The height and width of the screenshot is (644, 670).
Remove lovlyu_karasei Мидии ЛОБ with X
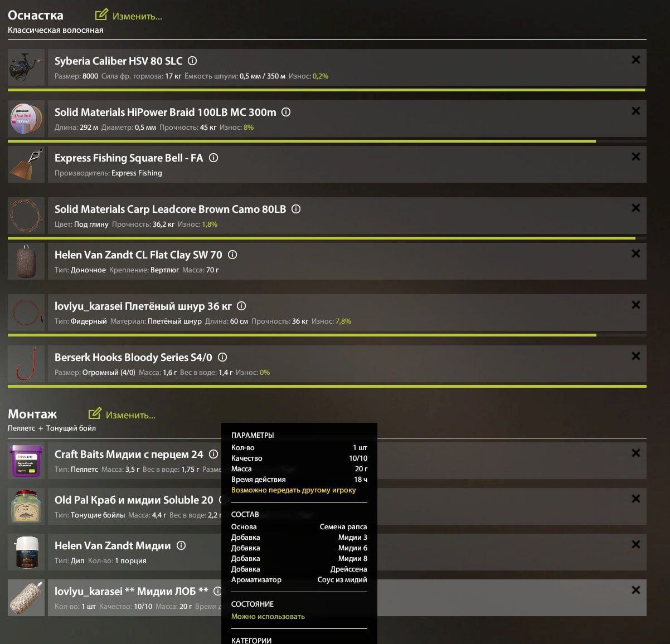pyautogui.click(x=635, y=590)
